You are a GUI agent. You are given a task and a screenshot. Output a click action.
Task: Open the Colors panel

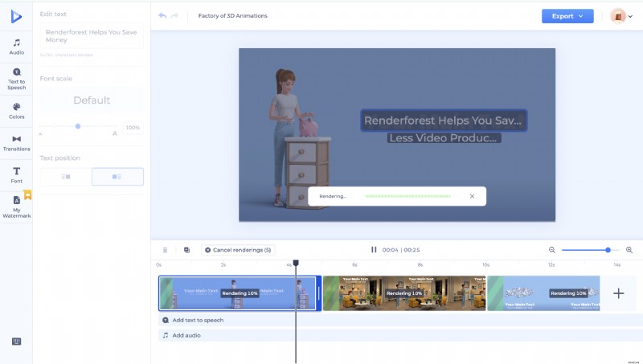(x=16, y=111)
